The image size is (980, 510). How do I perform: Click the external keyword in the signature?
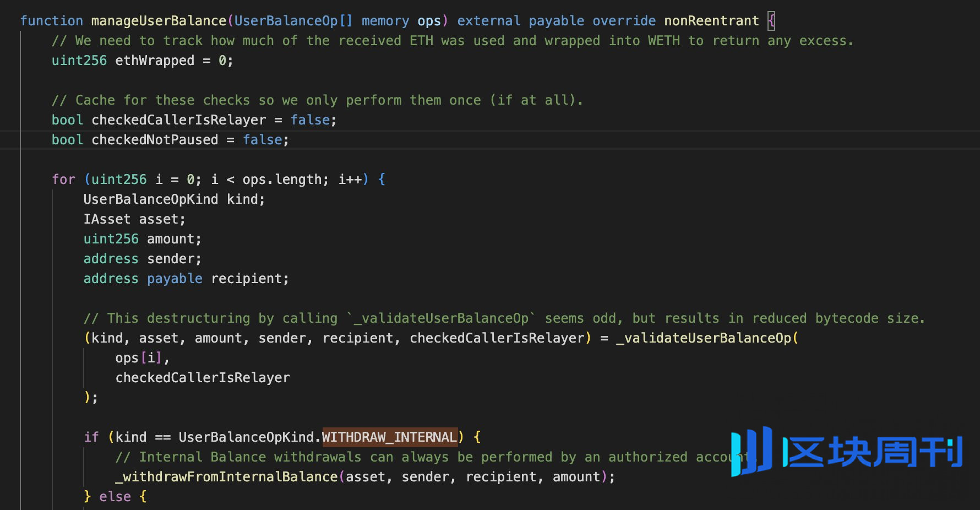488,21
